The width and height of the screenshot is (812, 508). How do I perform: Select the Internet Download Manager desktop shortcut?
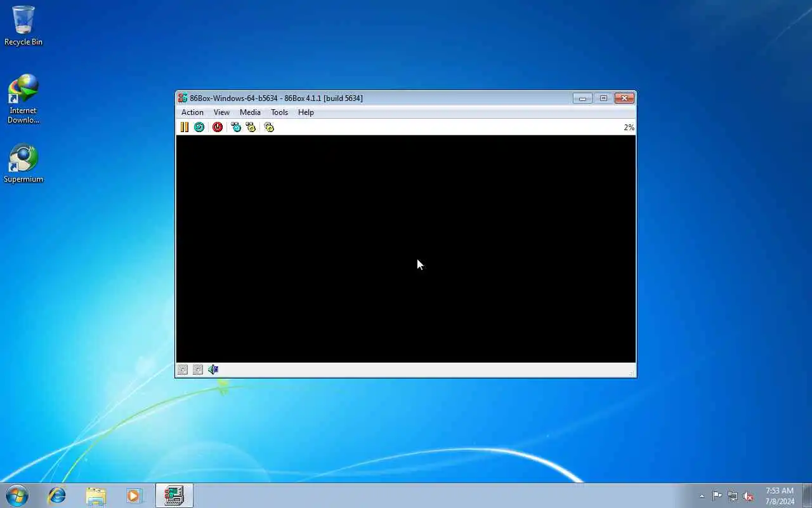tap(23, 99)
